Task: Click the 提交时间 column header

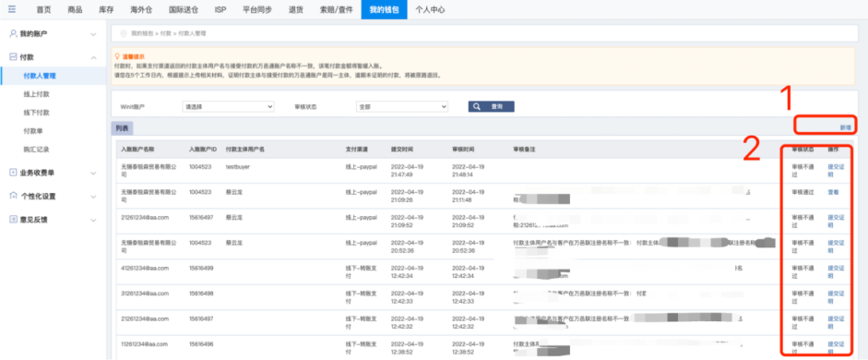Action: click(402, 150)
